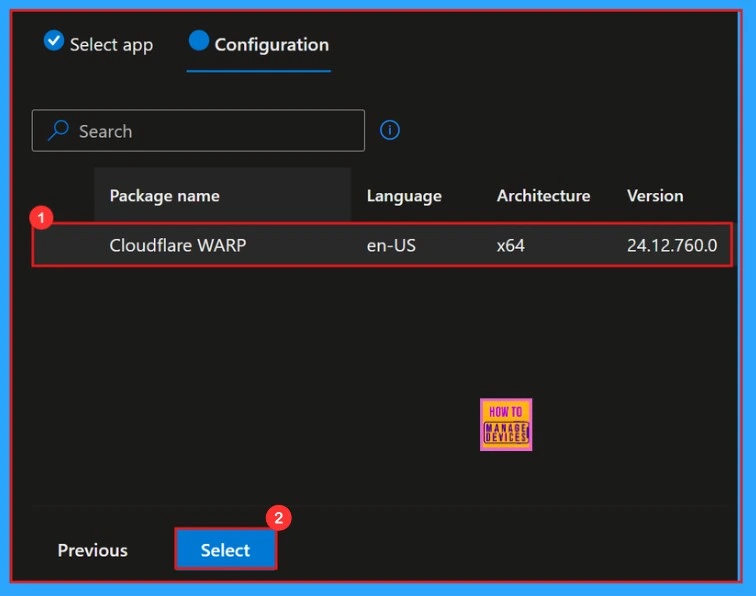This screenshot has width=756, height=596.
Task: Sort by the Language column header
Action: click(404, 196)
